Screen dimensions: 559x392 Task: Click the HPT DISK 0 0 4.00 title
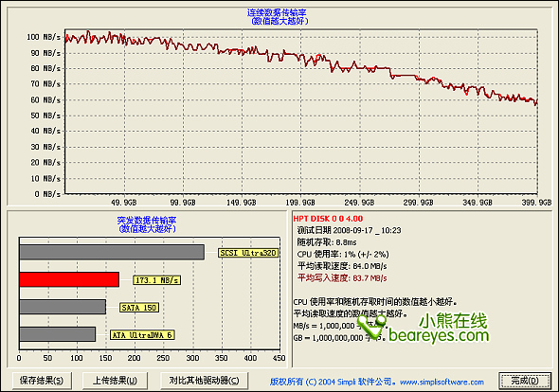click(328, 219)
